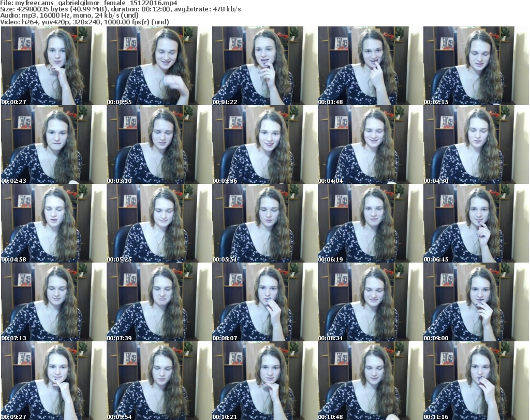Choose the frame marked 00:07:13
Viewport: 530px width, 420px height.
(54, 302)
